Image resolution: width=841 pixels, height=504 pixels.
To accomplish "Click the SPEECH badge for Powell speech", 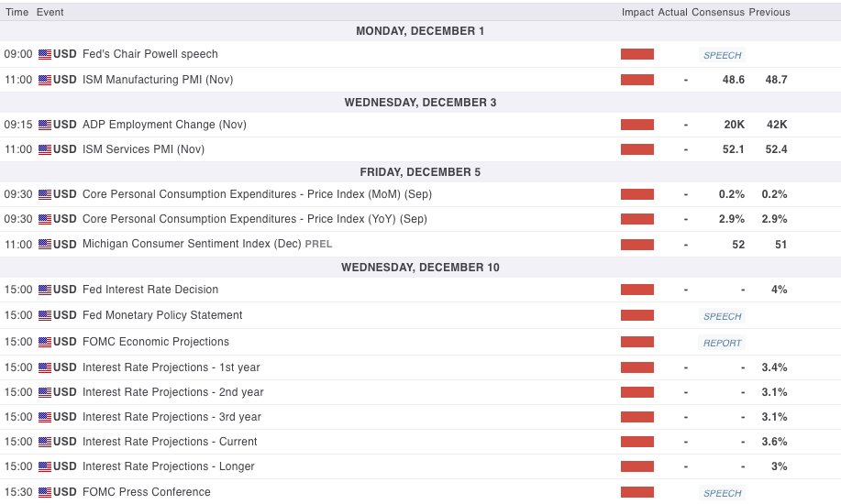I will [x=722, y=55].
